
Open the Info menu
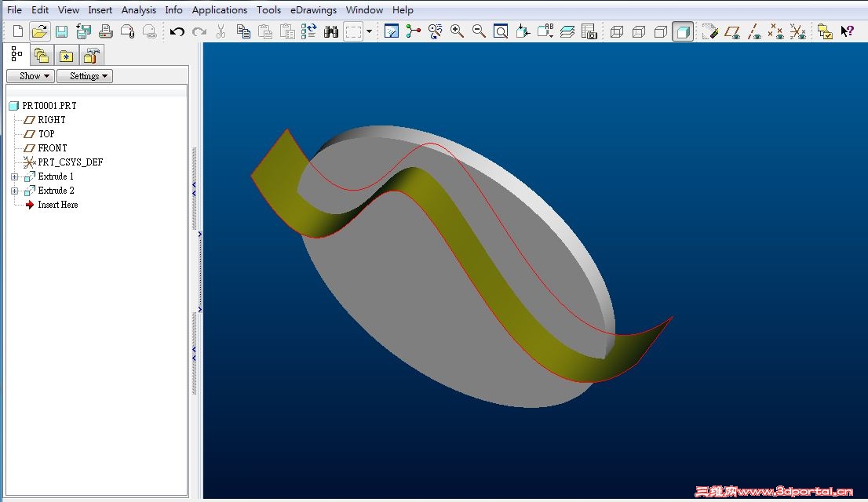click(173, 10)
